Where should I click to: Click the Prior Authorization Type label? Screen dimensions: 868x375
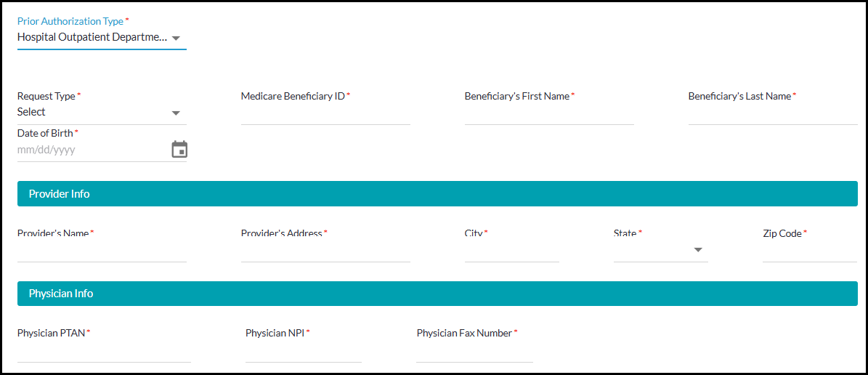70,22
